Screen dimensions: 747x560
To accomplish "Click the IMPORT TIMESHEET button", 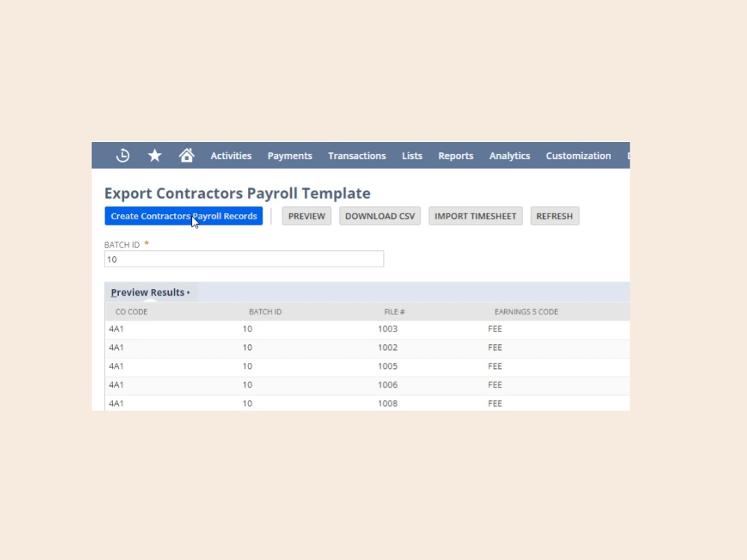I will pos(475,216).
